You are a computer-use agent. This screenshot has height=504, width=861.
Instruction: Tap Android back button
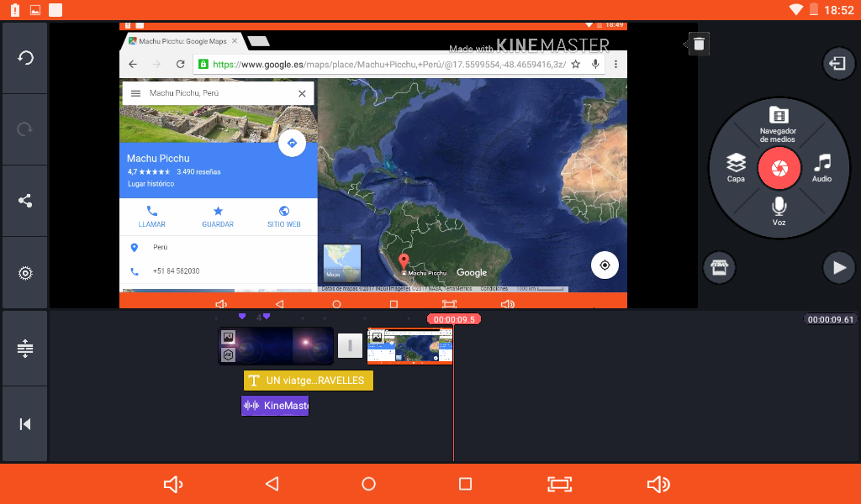pyautogui.click(x=272, y=484)
